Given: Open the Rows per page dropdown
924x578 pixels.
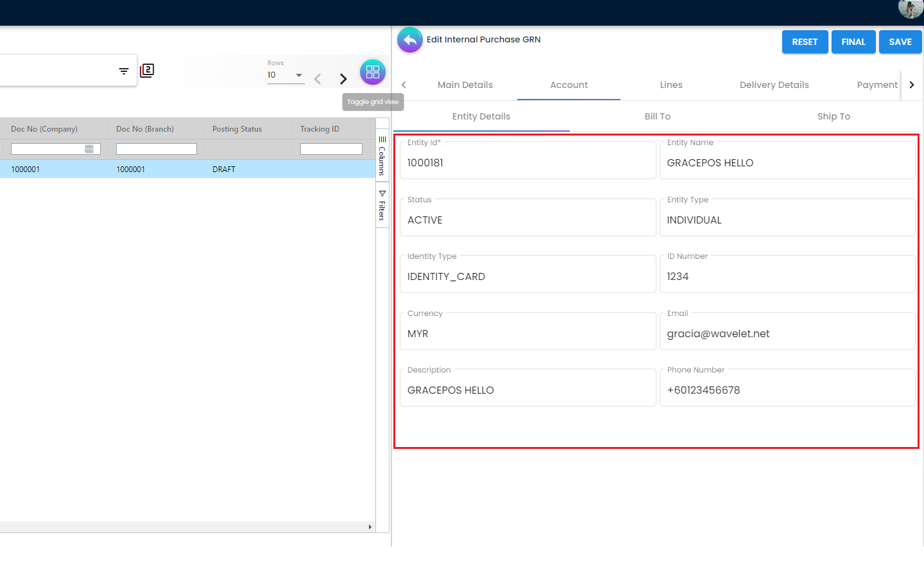Looking at the screenshot, I should (286, 75).
